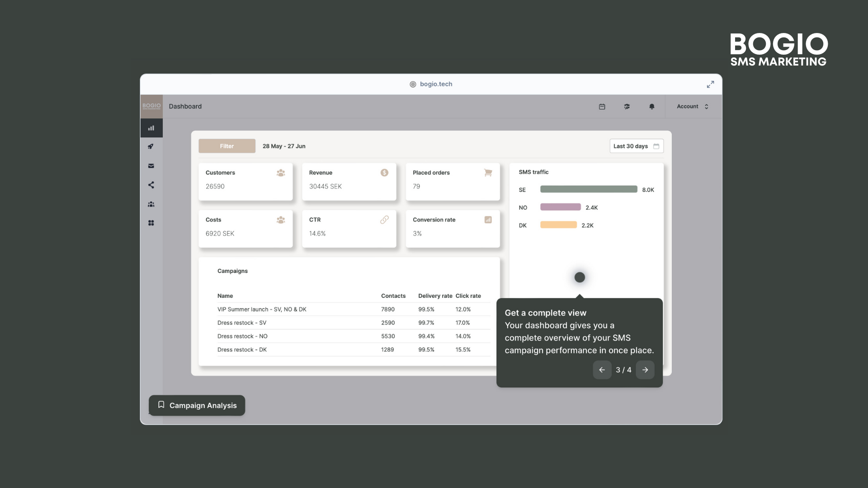This screenshot has width=868, height=488.
Task: Click the graduation cap tutorial icon
Action: 627,107
